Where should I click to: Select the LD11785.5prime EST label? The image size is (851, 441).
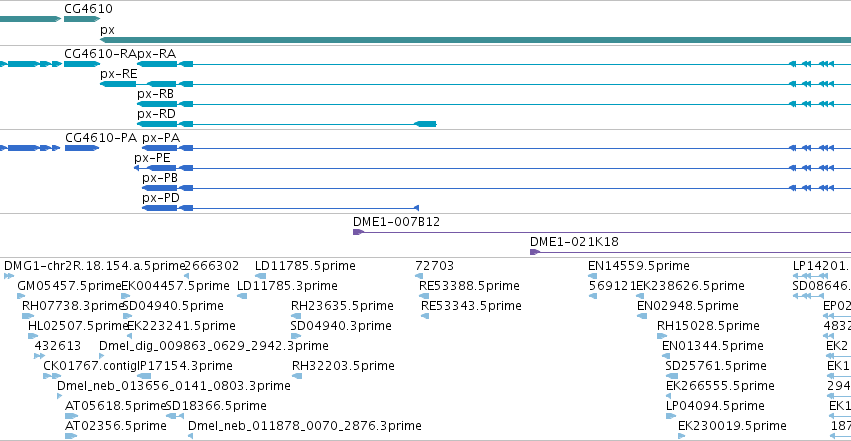click(305, 266)
